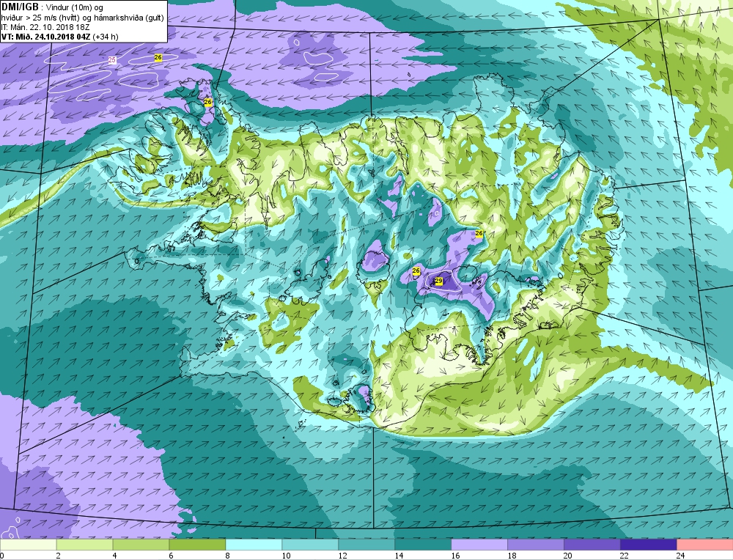Image resolution: width=733 pixels, height=560 pixels.
Task: Click the legend scale value '6'
Action: (171, 556)
